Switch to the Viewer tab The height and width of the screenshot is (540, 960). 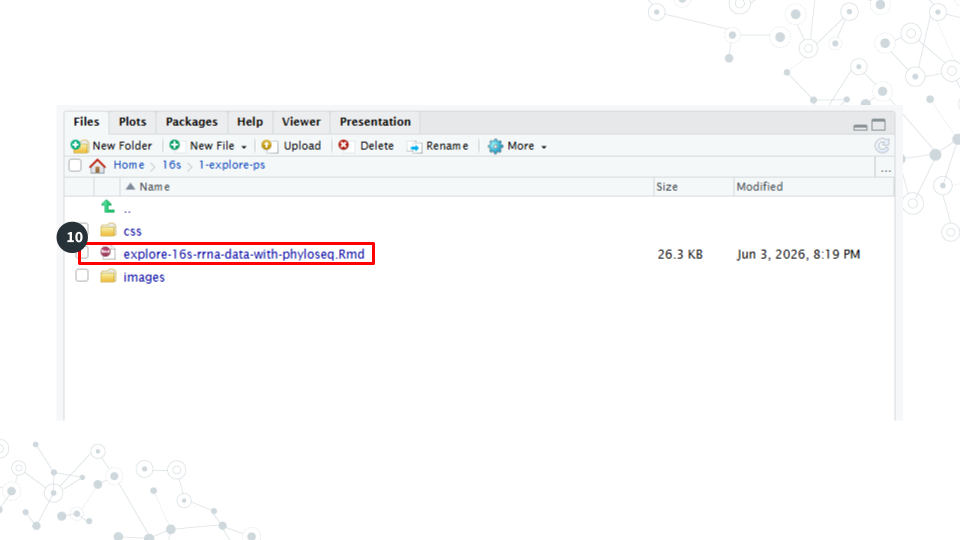coord(301,122)
